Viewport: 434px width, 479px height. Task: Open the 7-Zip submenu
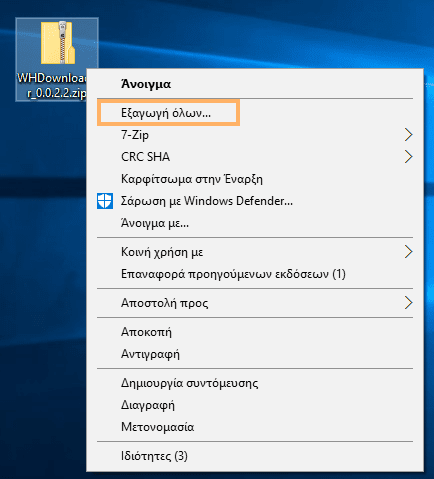click(x=255, y=135)
